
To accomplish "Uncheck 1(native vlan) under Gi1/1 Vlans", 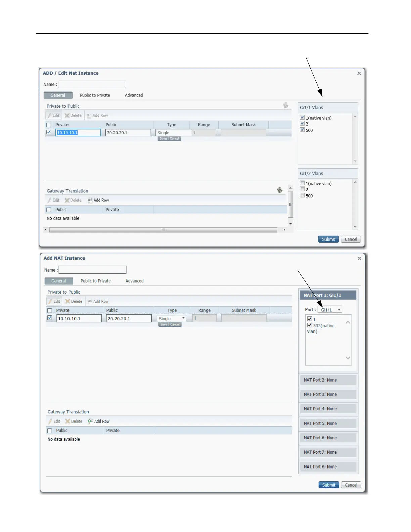I will pos(302,117).
